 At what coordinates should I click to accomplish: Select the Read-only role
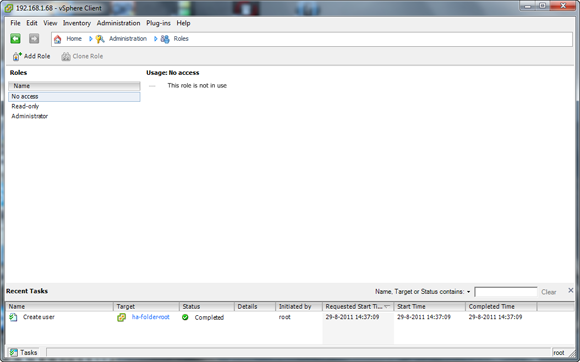[x=74, y=106]
